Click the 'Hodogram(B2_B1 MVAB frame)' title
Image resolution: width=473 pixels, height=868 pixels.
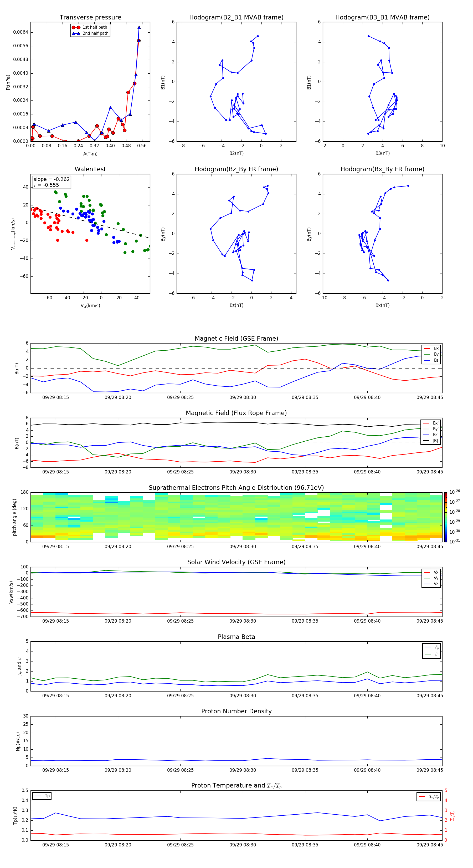[x=236, y=18]
